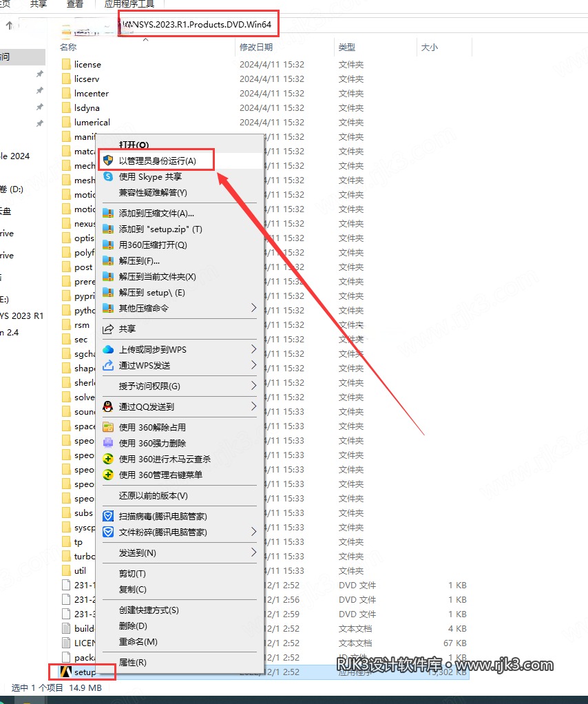Select 打开(O) in the context menu
The image size is (588, 704).
point(180,144)
